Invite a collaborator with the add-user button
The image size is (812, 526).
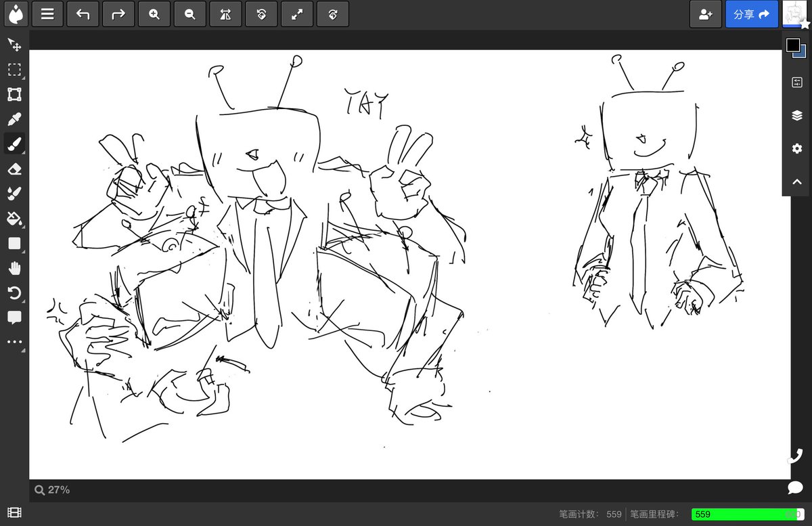[x=706, y=14]
